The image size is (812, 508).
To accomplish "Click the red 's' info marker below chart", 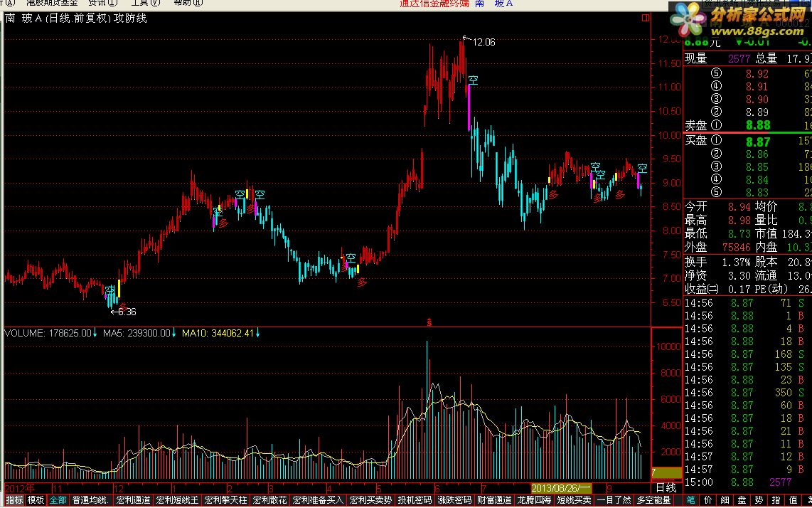I will tap(429, 322).
